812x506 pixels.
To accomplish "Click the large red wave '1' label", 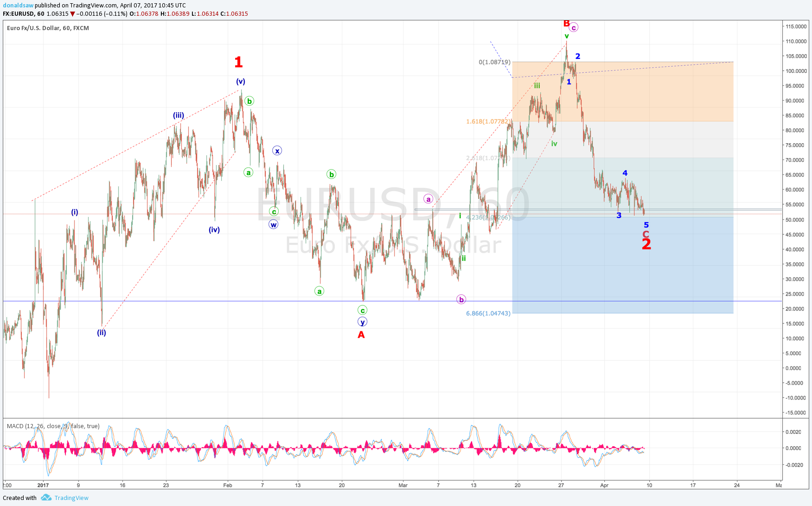I will coord(238,62).
